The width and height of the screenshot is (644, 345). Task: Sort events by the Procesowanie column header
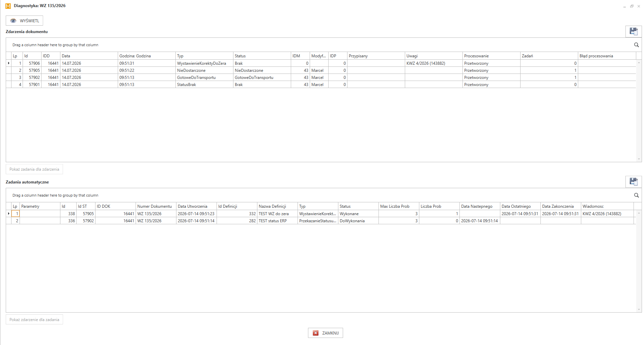point(491,56)
